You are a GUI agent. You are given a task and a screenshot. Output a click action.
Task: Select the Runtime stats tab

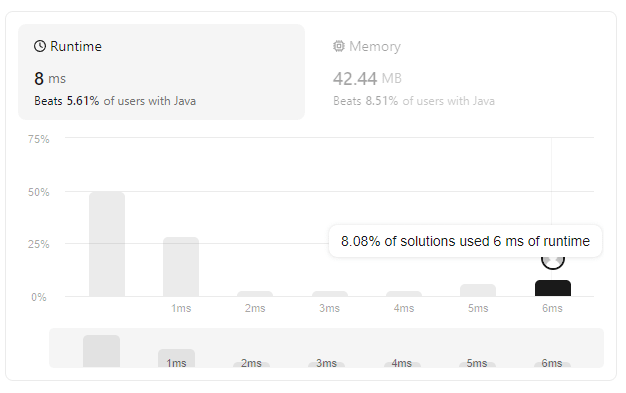pos(161,72)
